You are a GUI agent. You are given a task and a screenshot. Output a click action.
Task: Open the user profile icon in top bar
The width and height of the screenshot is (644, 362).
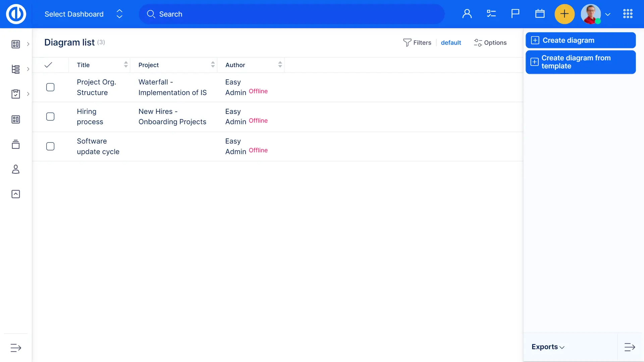click(x=467, y=14)
